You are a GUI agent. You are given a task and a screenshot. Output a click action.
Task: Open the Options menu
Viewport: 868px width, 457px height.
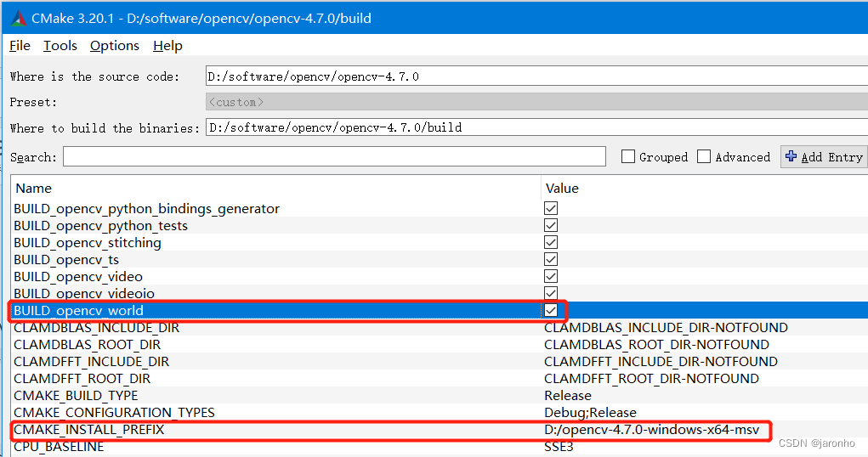click(115, 45)
